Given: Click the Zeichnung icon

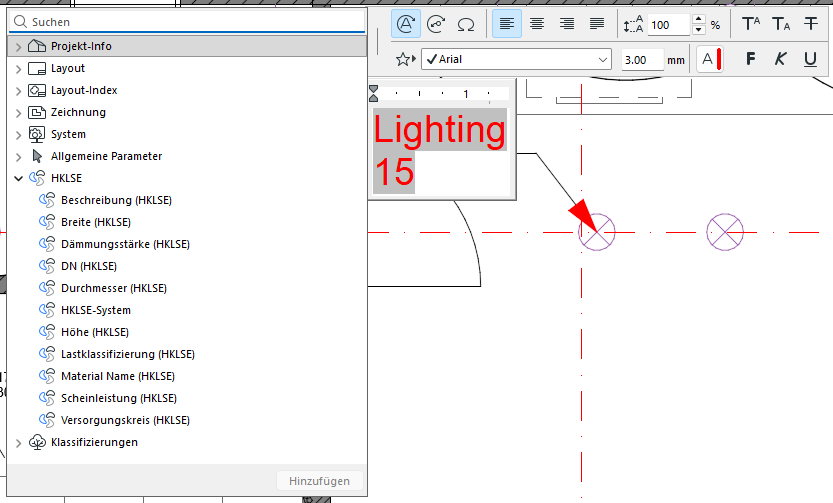Looking at the screenshot, I should point(37,112).
